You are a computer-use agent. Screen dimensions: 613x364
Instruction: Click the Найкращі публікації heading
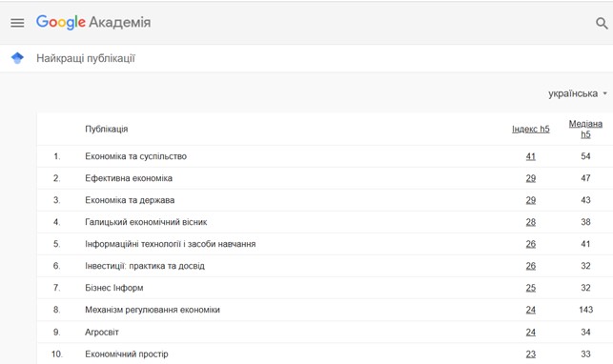point(86,58)
